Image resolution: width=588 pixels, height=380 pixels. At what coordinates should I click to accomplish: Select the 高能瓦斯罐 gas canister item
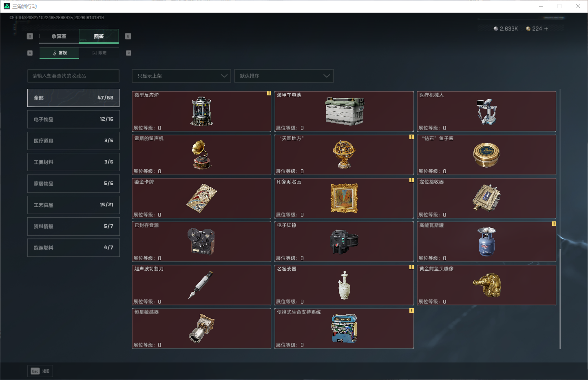pos(486,242)
